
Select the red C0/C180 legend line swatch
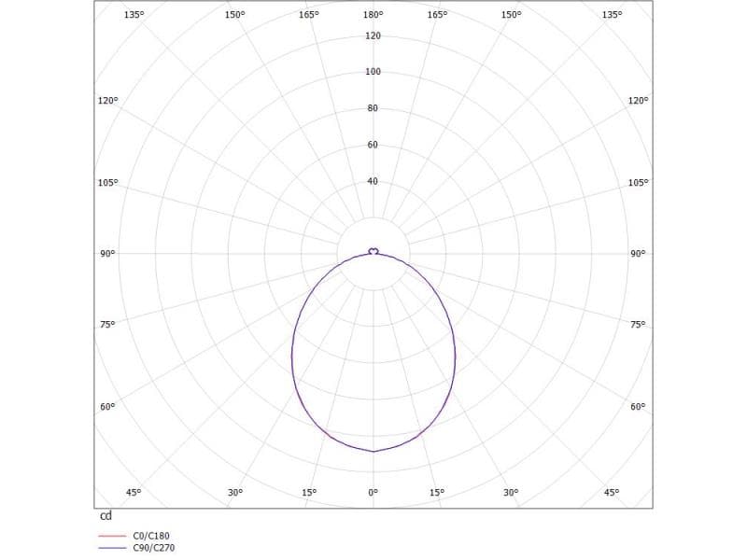tap(111, 537)
